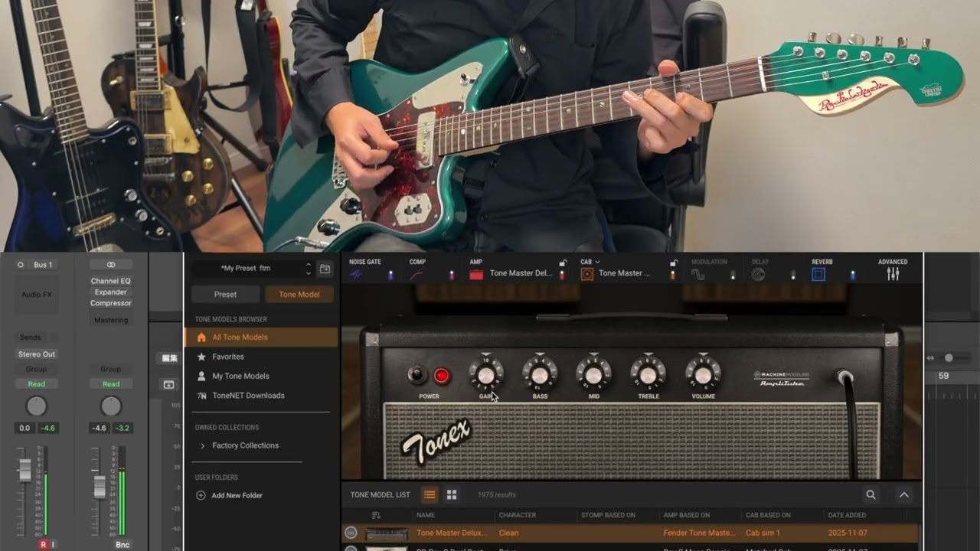Screen dimensions: 980x551
Task: Open the Delay spiral icon
Action: tap(758, 275)
